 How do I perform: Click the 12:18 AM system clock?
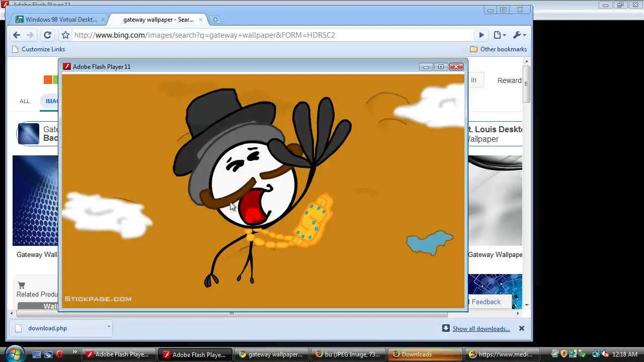click(624, 354)
